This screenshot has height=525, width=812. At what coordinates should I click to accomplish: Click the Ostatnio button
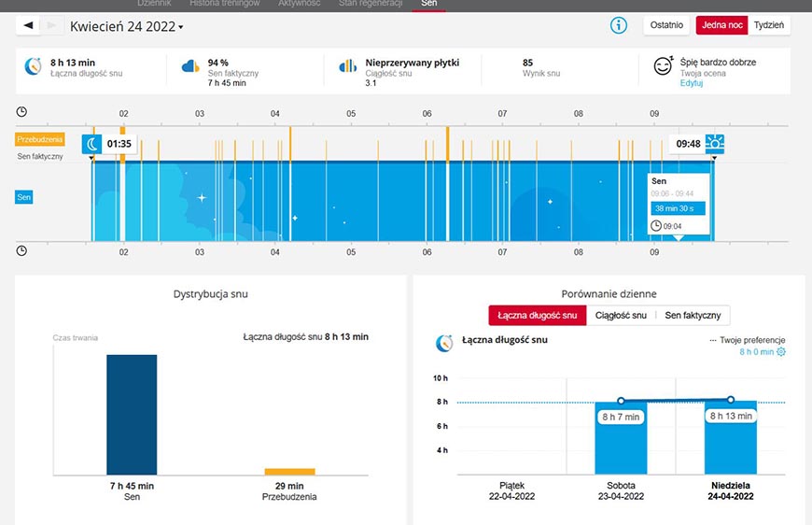(x=666, y=25)
